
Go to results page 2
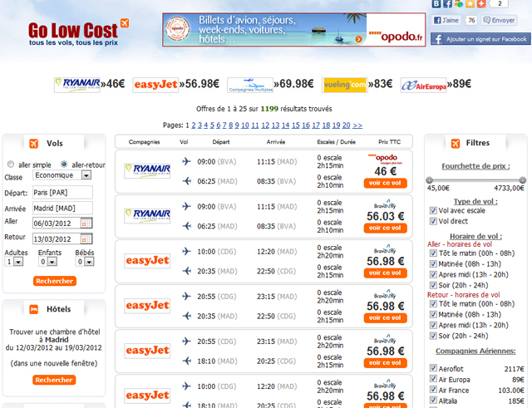point(194,125)
